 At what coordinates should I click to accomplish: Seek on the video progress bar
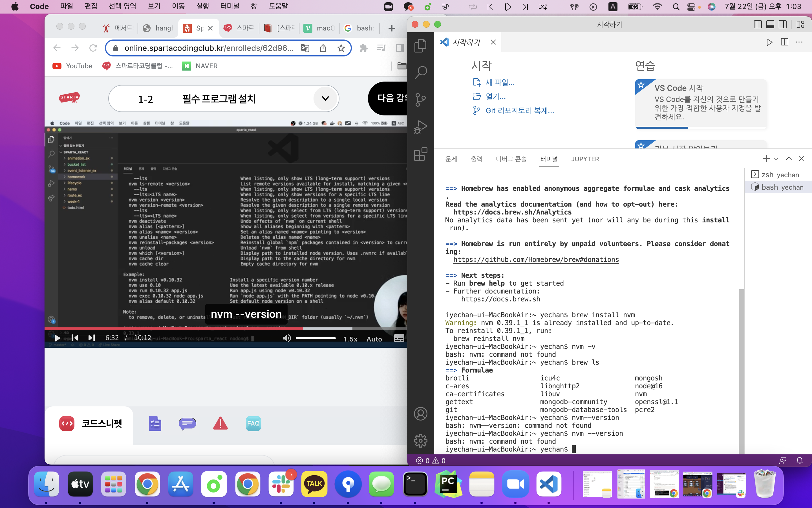(226, 328)
